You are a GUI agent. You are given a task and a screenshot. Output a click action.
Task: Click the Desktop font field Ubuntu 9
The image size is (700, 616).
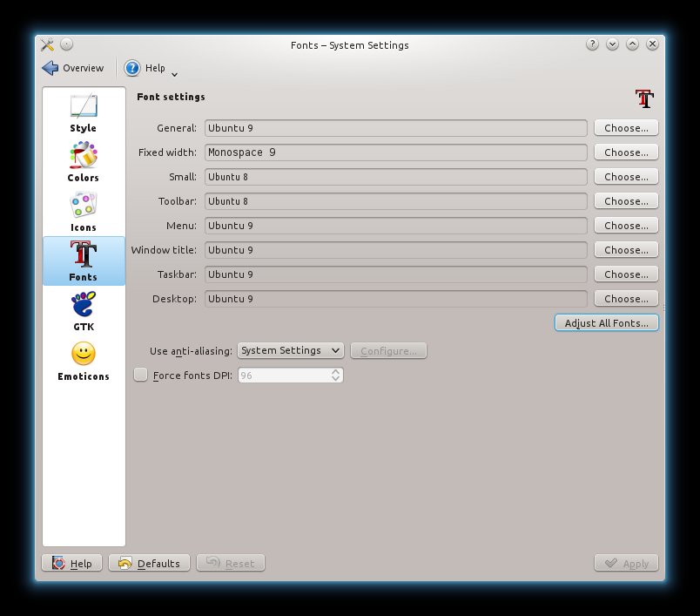coord(396,298)
